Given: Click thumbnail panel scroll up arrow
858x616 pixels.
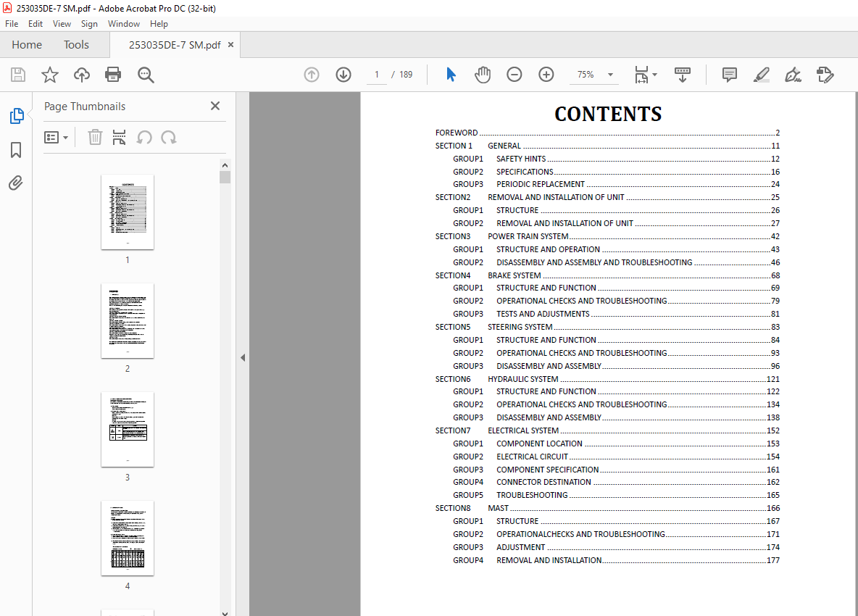Looking at the screenshot, I should click(x=225, y=165).
